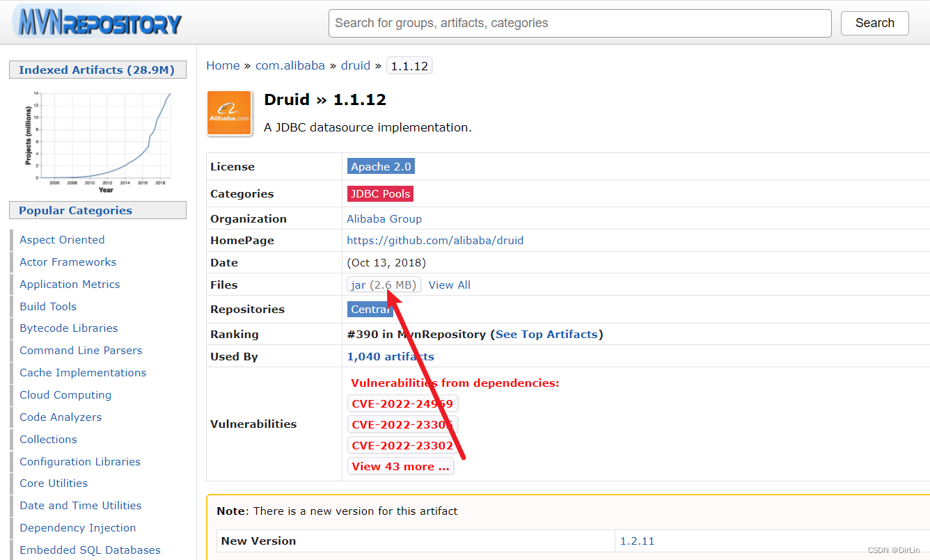The height and width of the screenshot is (560, 930).
Task: Open Build Tools category
Action: tap(48, 306)
